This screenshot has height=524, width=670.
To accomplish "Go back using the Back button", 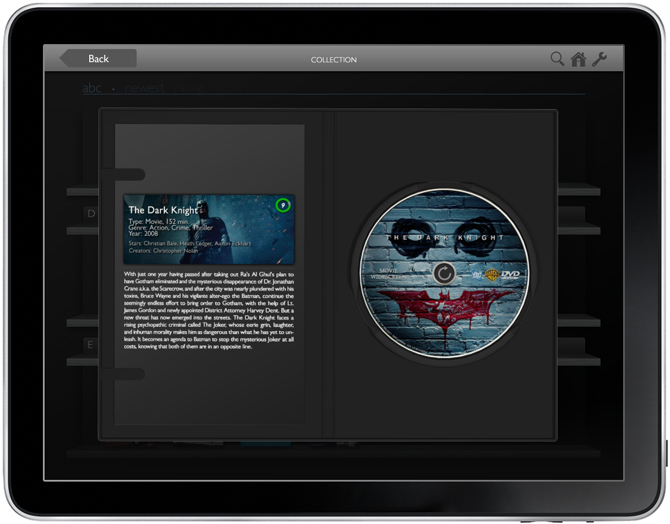I will (97, 59).
